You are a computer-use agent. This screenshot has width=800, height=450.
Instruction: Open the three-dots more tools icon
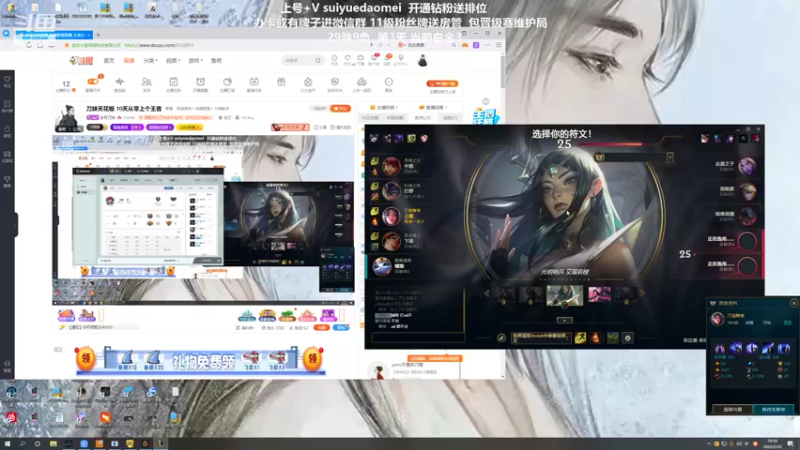389,82
